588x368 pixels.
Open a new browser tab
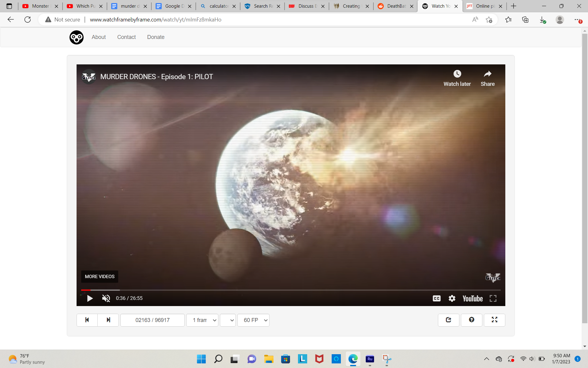(514, 6)
